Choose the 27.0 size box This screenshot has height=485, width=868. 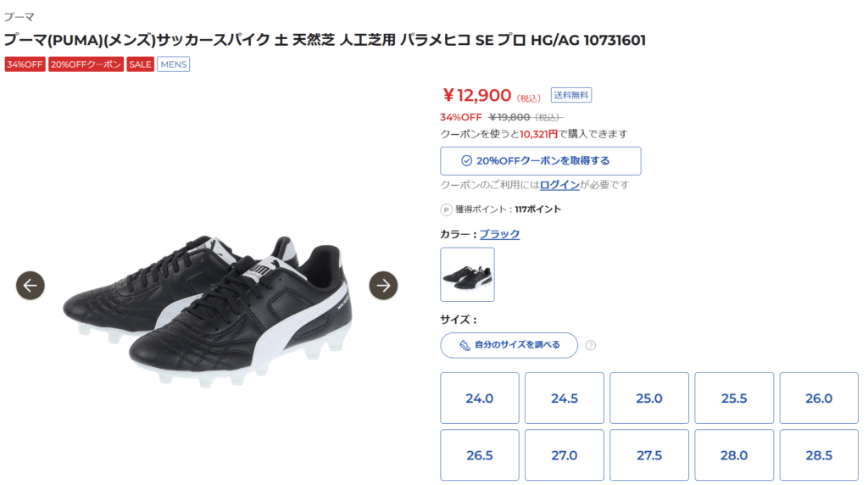pos(564,455)
